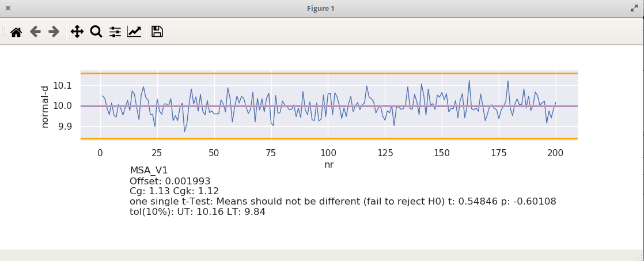Open the configure subplots sliders icon
The height and width of the screenshot is (261, 644).
pos(115,32)
